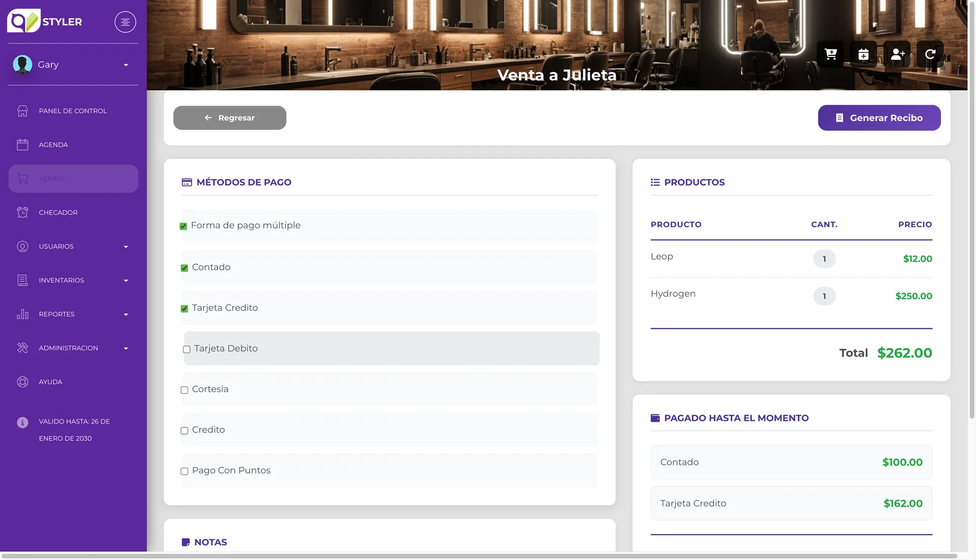This screenshot has height=560, width=976.
Task: Expand the Reportes submenu arrow
Action: pyautogui.click(x=126, y=315)
